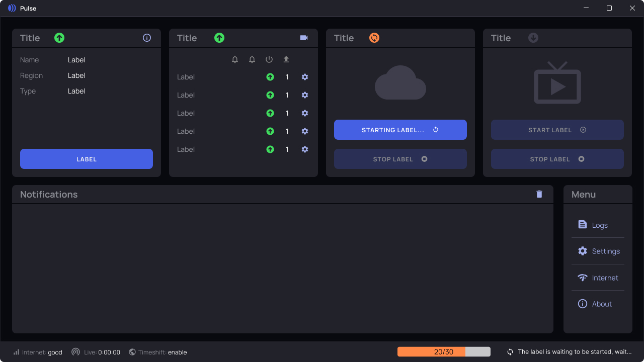Clear notifications with the trash icon
This screenshot has height=362, width=644.
tap(539, 194)
